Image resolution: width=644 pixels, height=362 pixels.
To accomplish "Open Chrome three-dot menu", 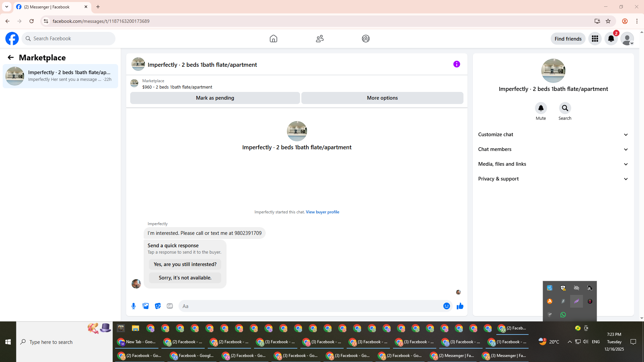I will pos(637,21).
